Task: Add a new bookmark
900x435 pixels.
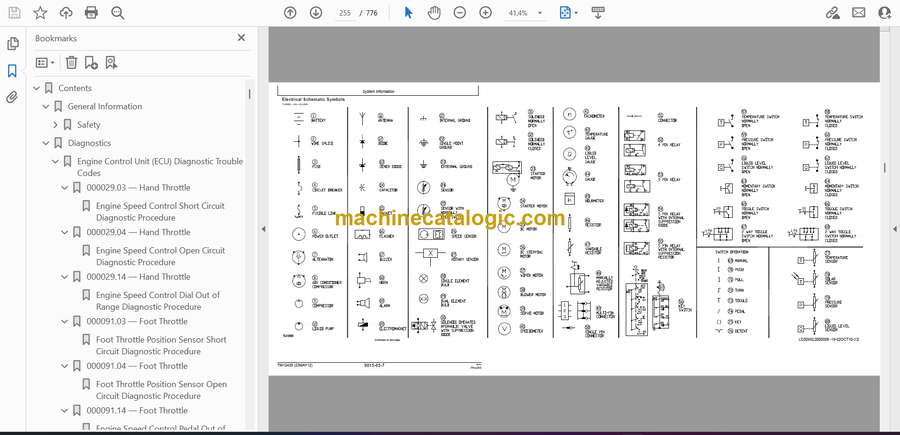Action: click(x=91, y=63)
